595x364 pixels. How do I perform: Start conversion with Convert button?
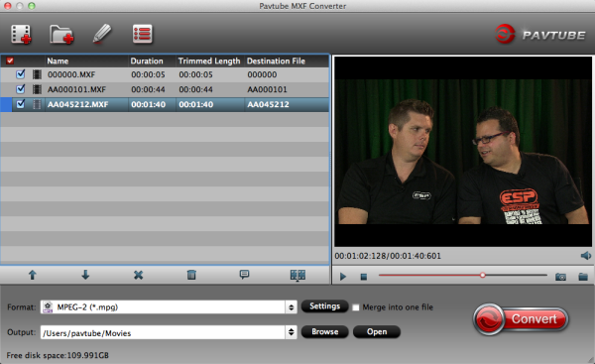pos(521,319)
